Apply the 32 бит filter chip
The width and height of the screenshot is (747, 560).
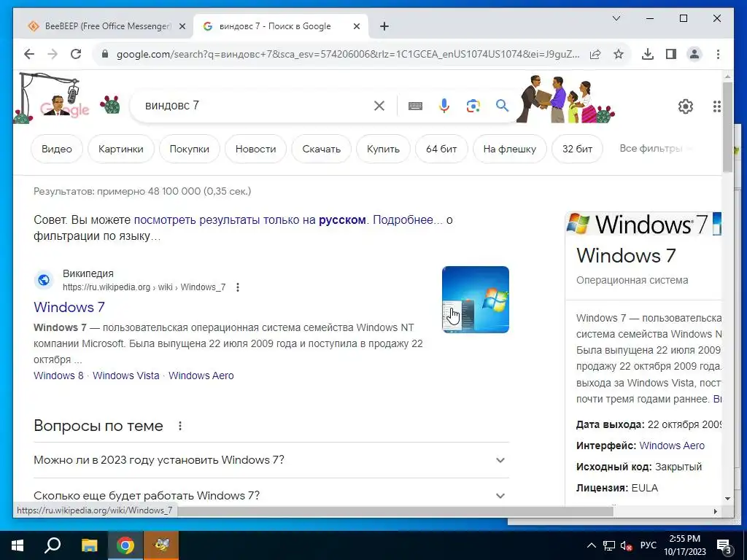coord(578,149)
